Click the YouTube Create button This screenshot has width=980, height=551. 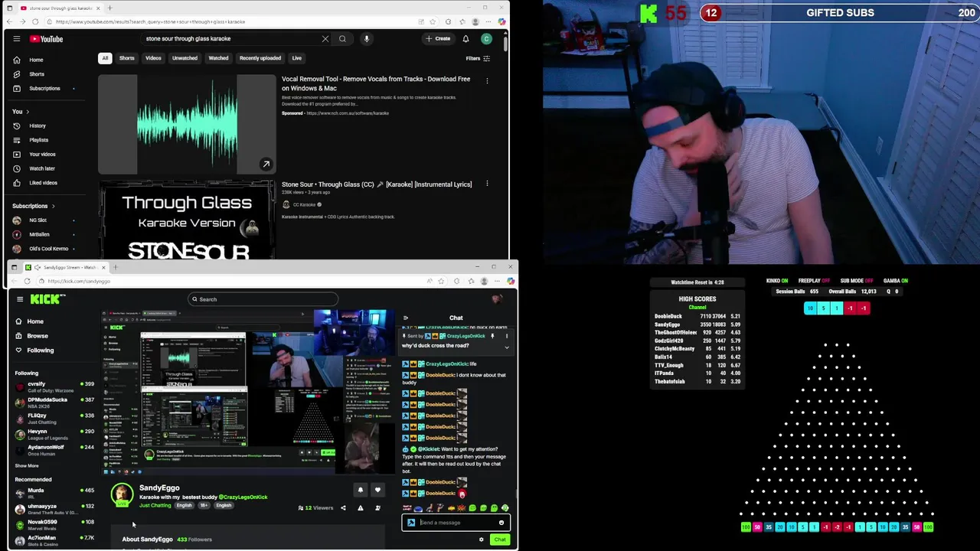coord(439,38)
